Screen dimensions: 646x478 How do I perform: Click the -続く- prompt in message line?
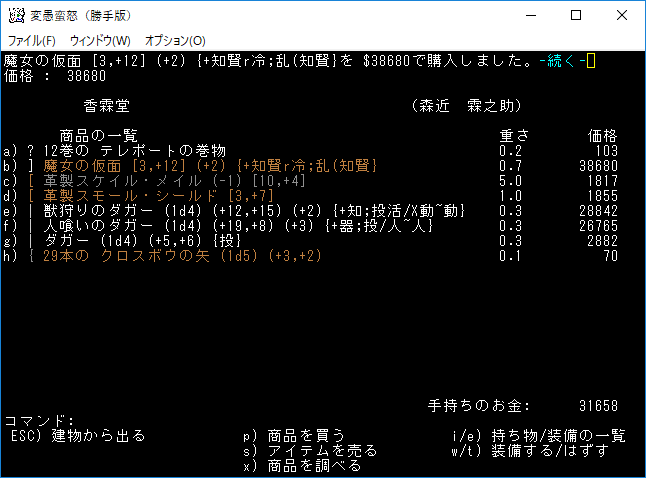563,61
